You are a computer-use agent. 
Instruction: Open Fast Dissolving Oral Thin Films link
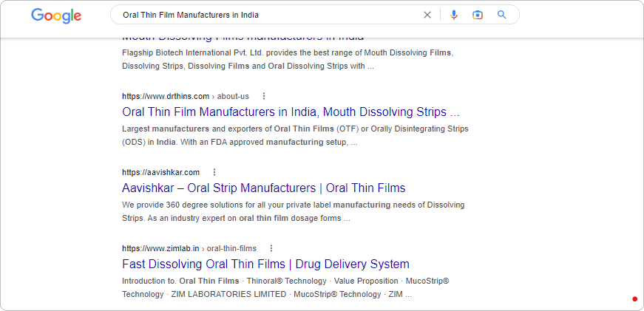[265, 264]
